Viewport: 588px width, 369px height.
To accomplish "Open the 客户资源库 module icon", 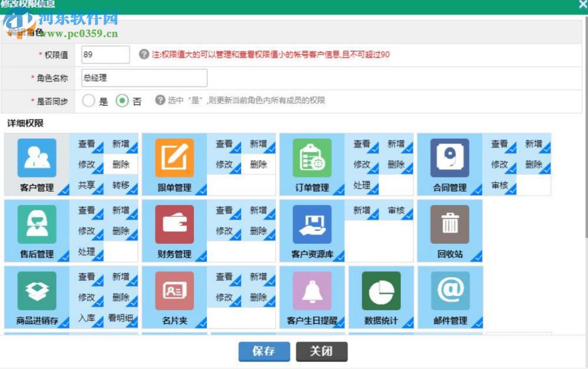I will pyautogui.click(x=312, y=224).
